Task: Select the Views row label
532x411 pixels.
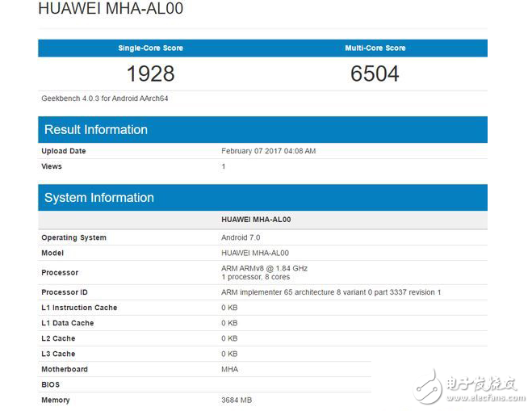Action: 52,166
